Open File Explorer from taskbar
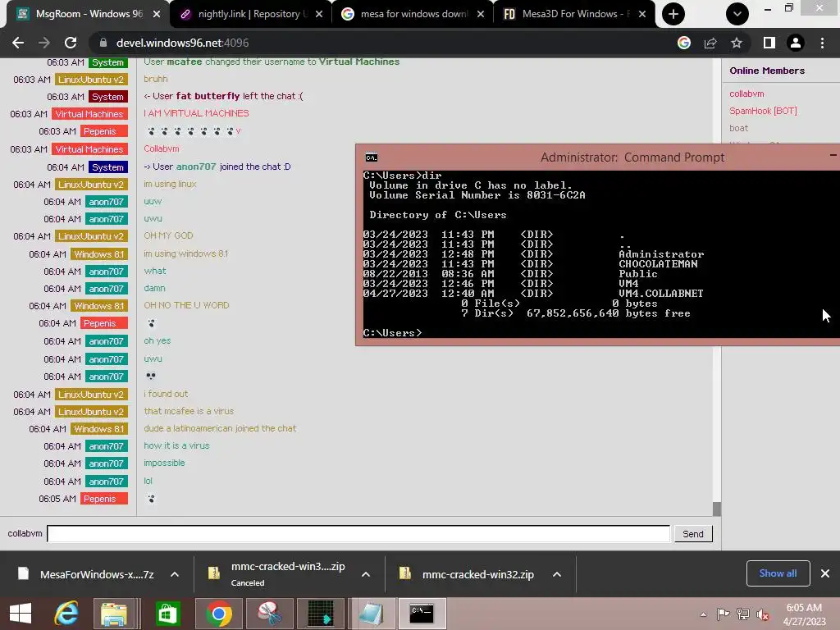The image size is (840, 630). (114, 614)
